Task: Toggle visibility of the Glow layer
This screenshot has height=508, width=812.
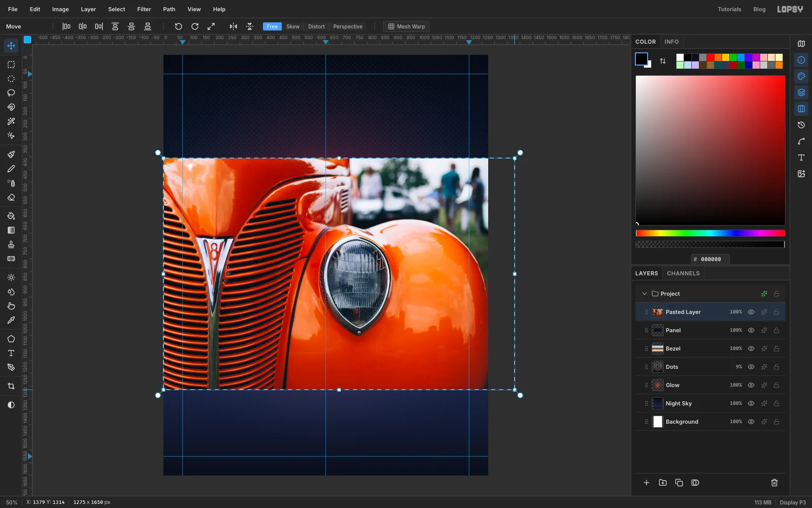Action: tap(751, 385)
